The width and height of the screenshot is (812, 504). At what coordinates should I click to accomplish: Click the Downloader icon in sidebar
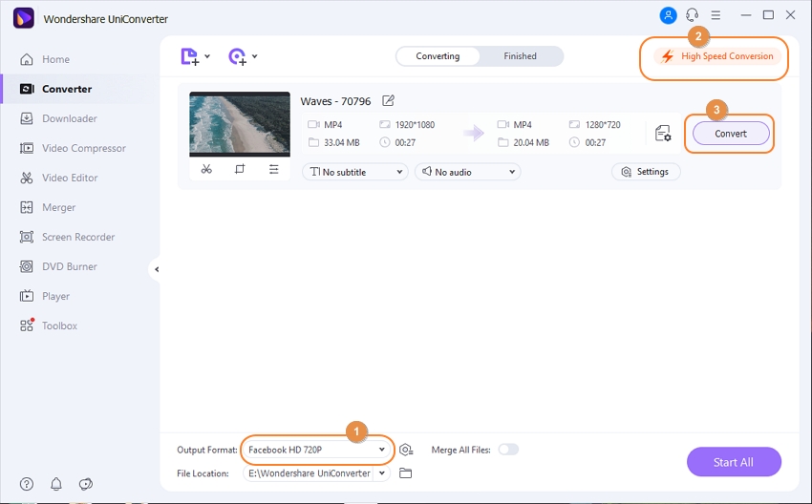pos(27,118)
